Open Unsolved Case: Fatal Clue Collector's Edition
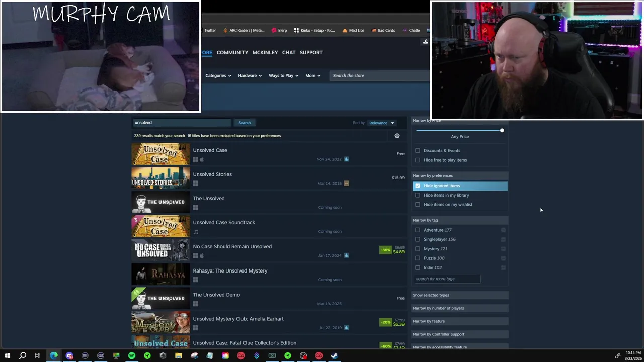The height and width of the screenshot is (362, 644). pos(245,343)
